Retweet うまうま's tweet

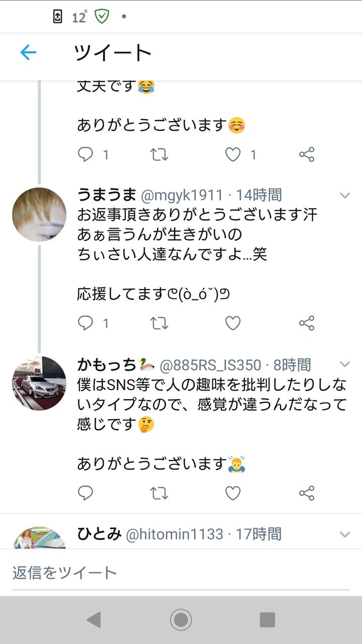click(159, 323)
